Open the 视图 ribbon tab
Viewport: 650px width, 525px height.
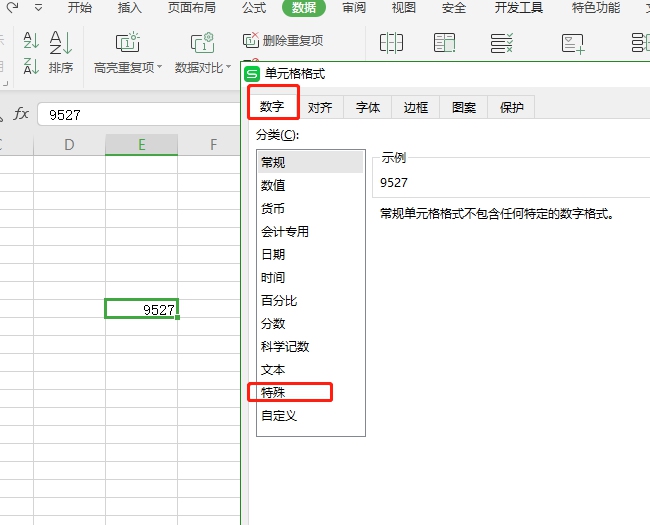404,7
